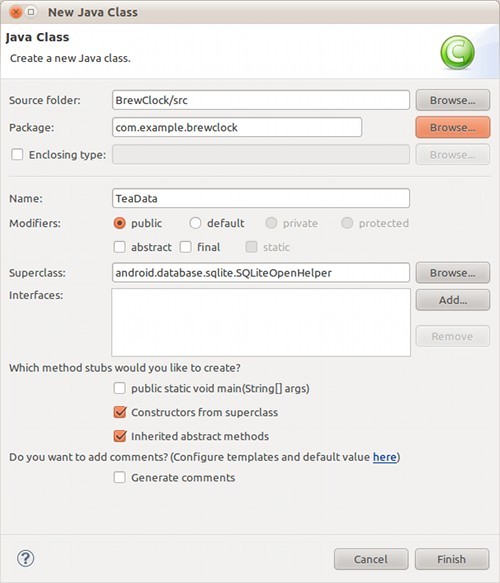
Task: Click the green Java class icon
Action: click(457, 52)
